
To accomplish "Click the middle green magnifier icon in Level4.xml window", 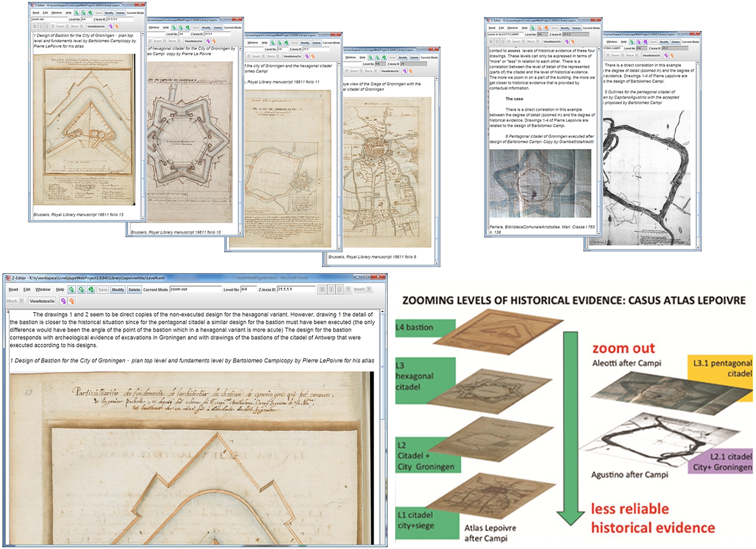I will click(x=81, y=289).
